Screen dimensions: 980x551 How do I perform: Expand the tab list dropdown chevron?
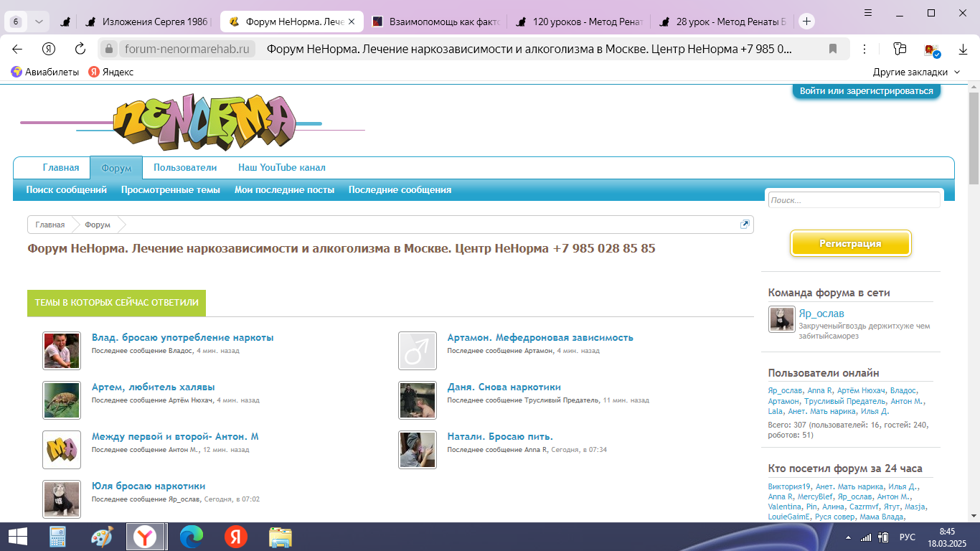point(39,22)
